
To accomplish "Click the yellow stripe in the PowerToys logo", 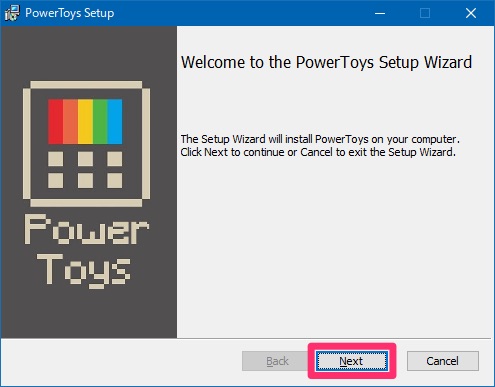I will [85, 122].
